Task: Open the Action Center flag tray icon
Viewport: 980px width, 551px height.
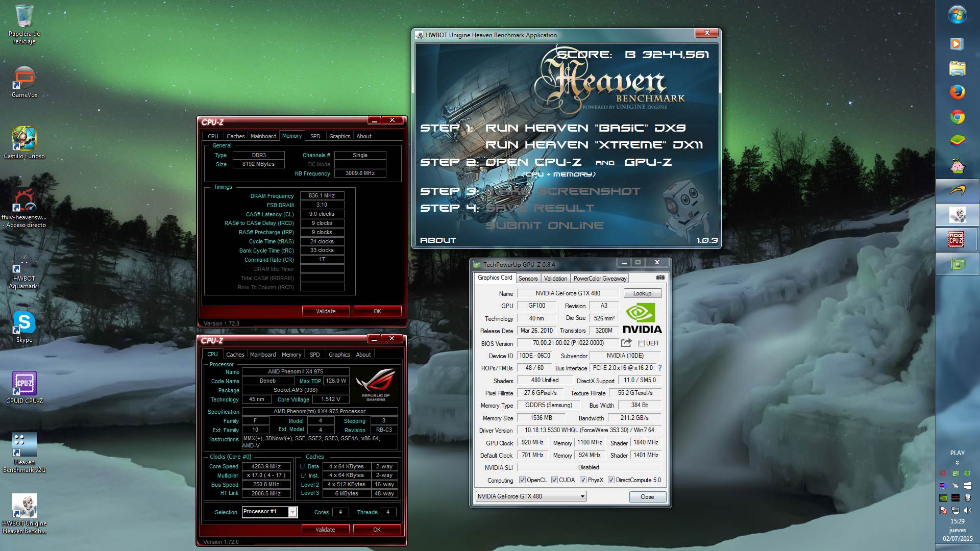Action: [943, 510]
